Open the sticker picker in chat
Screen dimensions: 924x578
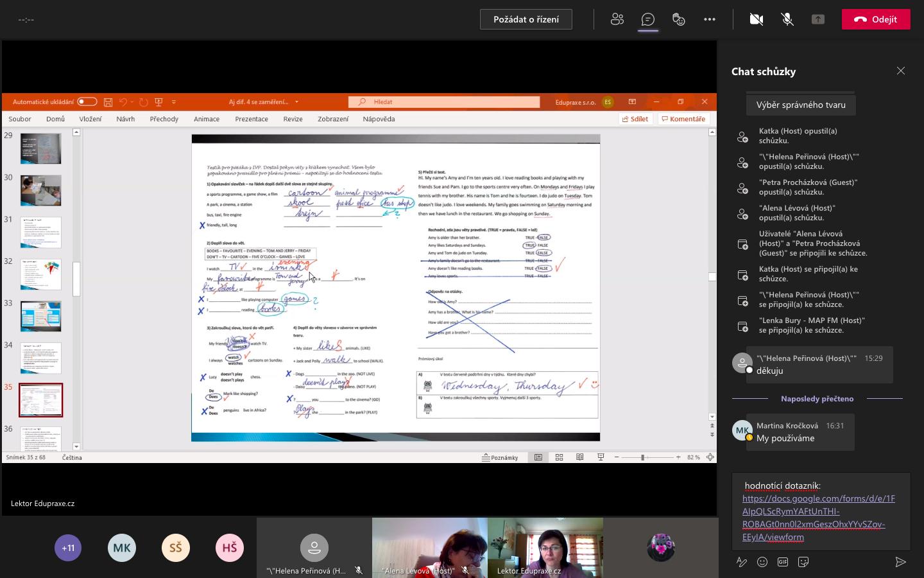coord(803,562)
